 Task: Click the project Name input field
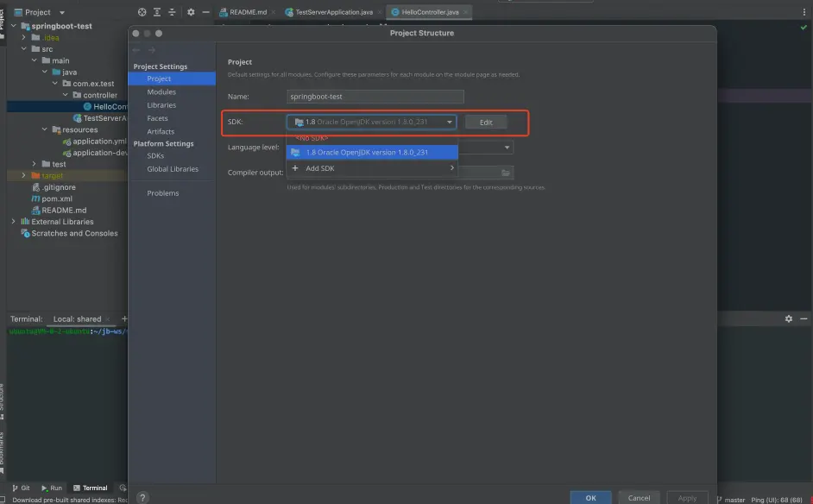click(x=375, y=97)
